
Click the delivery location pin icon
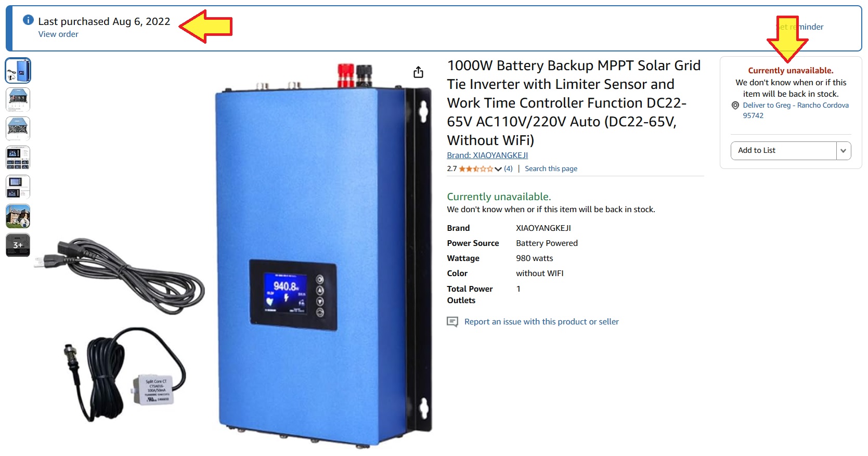click(x=735, y=106)
